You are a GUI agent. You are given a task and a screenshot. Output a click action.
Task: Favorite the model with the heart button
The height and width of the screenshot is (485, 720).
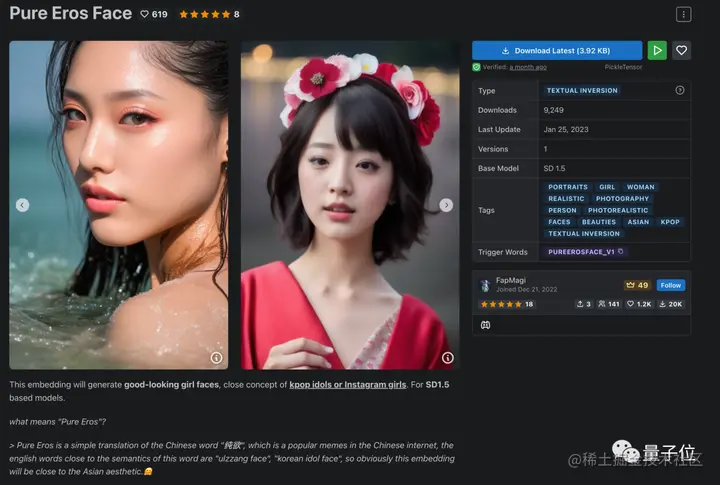point(681,51)
